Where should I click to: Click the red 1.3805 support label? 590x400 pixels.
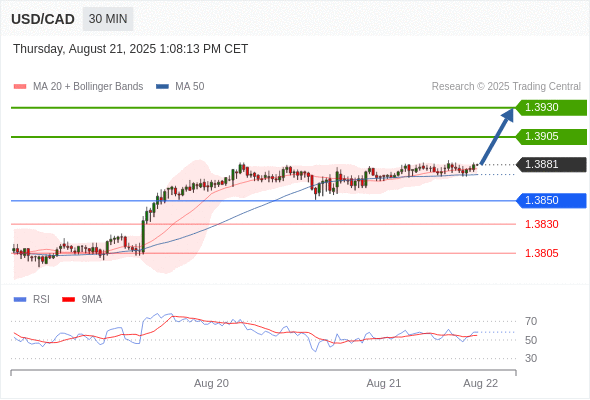pos(541,253)
